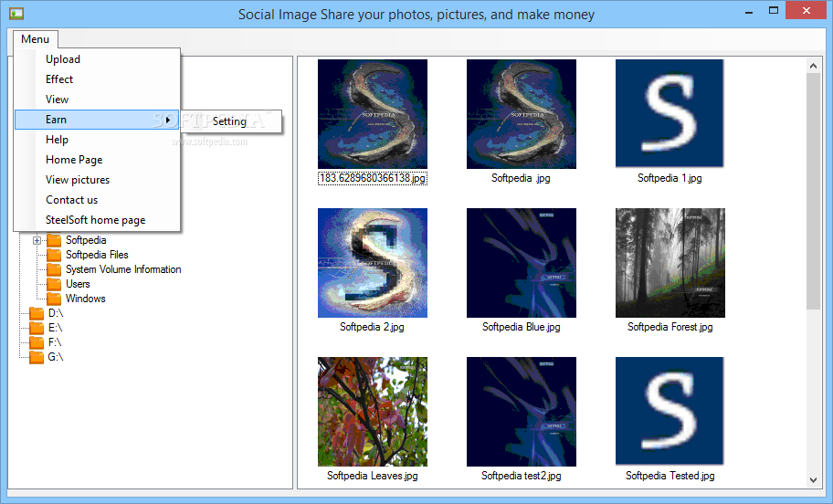833x504 pixels.
Task: Select the Softpedia Tested.jpg thumbnail
Action: (x=670, y=411)
